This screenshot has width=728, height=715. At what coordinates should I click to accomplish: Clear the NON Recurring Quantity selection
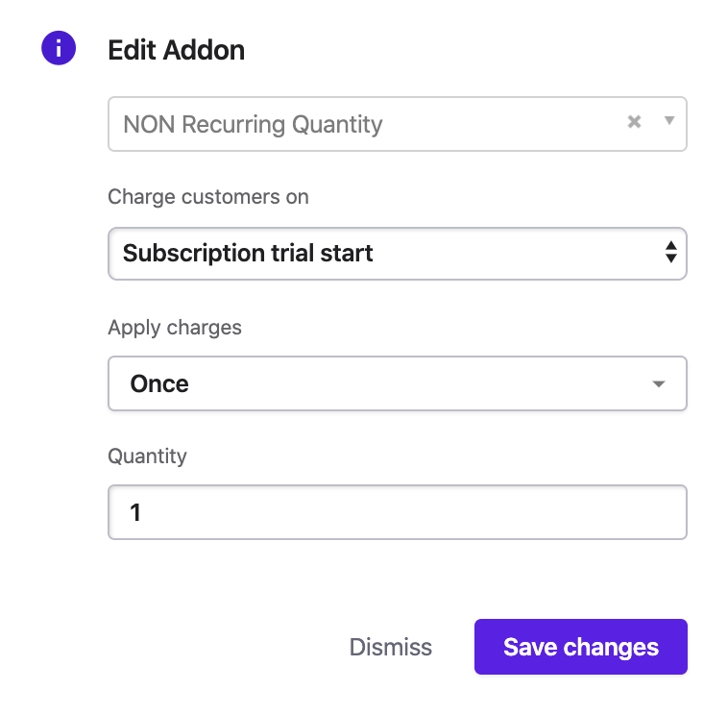634,122
